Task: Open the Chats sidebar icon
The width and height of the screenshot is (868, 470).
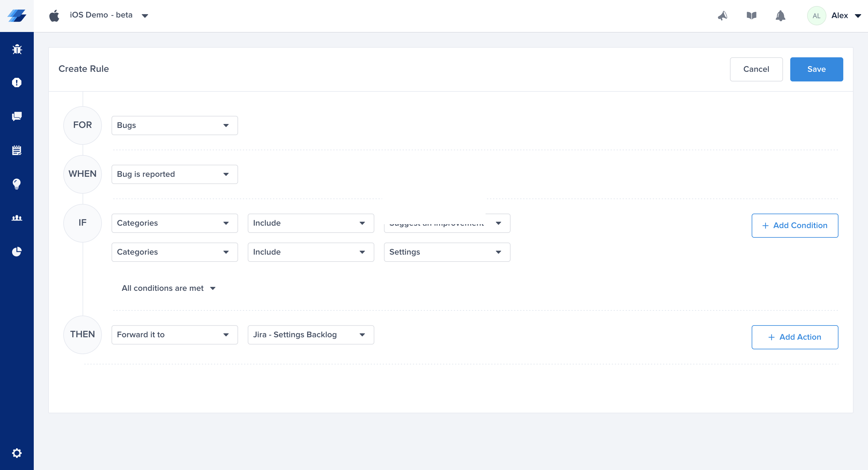Action: pos(17,116)
